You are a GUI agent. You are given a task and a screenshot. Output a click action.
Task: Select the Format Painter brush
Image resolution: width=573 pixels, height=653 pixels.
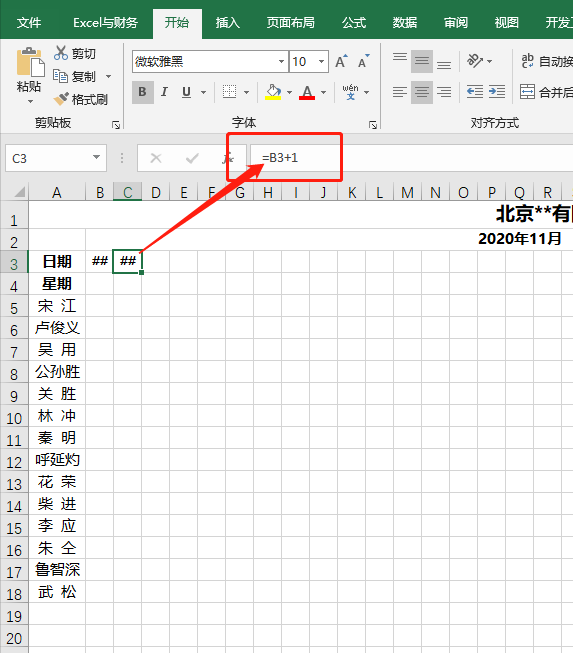click(x=81, y=99)
